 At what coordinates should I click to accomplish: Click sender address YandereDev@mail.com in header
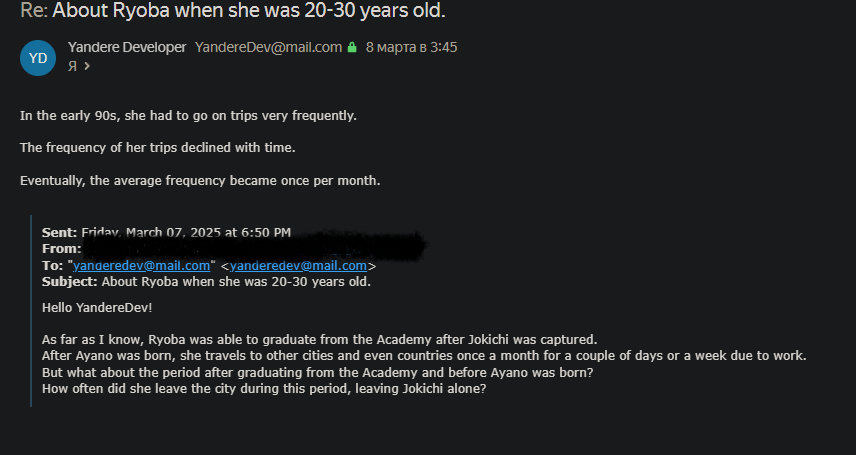[268, 47]
